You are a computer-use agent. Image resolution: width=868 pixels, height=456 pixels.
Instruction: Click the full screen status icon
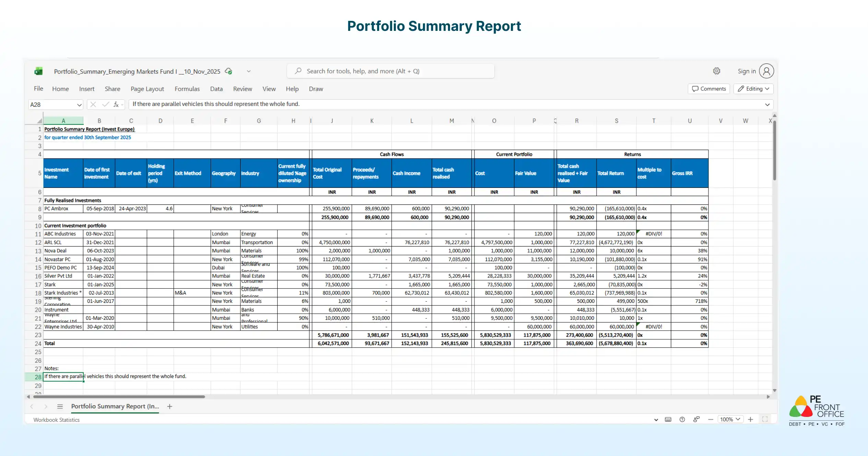(765, 419)
